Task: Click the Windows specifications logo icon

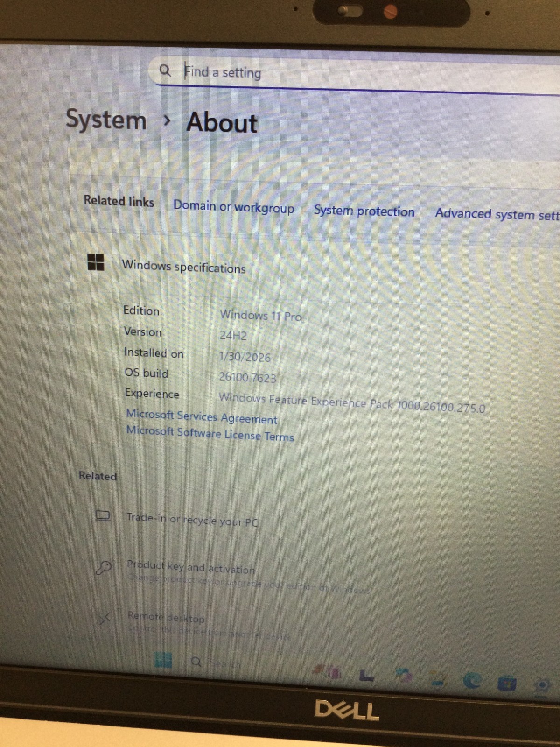Action: pyautogui.click(x=96, y=262)
